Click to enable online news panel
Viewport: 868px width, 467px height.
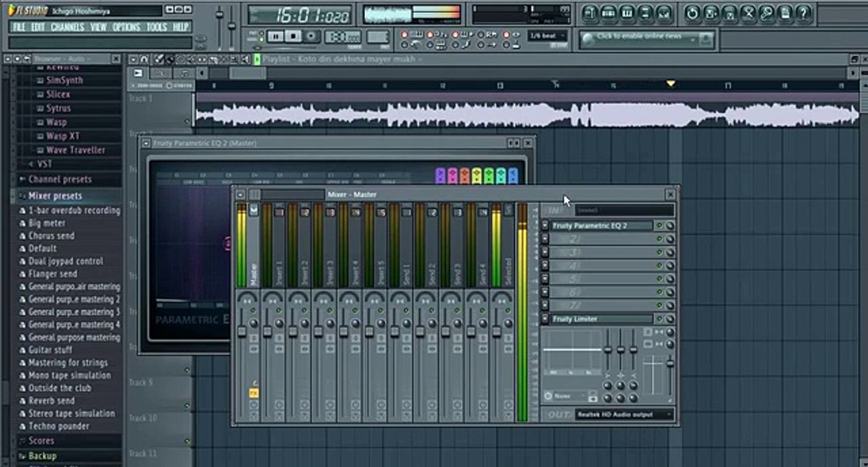click(x=647, y=39)
